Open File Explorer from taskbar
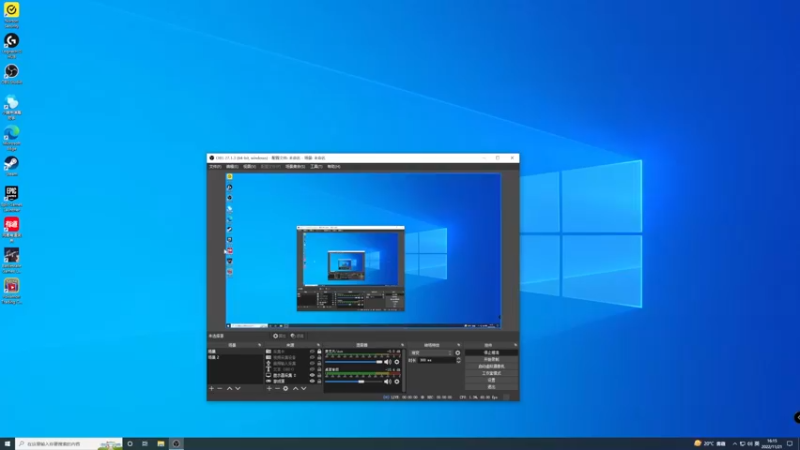800x450 pixels. 161,444
